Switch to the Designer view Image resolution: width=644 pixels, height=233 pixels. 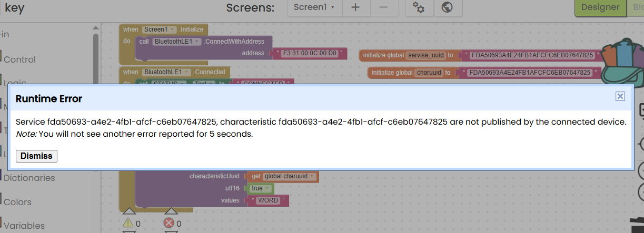[x=599, y=7]
